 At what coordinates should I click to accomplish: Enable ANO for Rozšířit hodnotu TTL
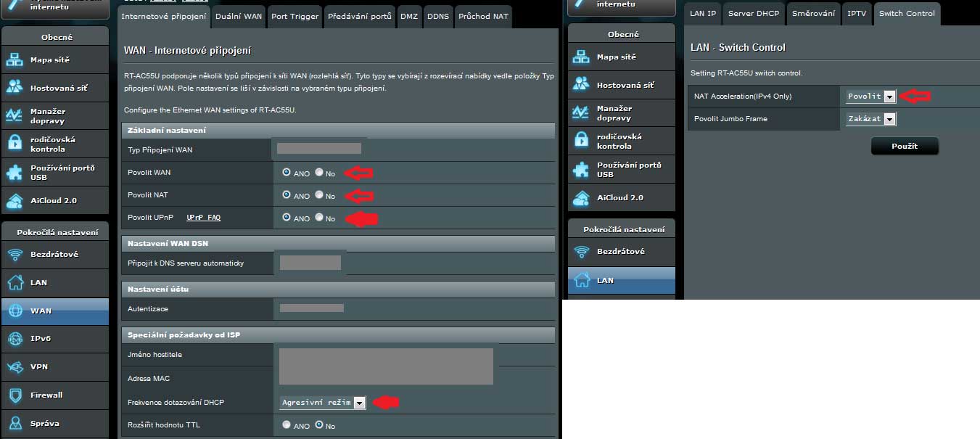pos(287,425)
